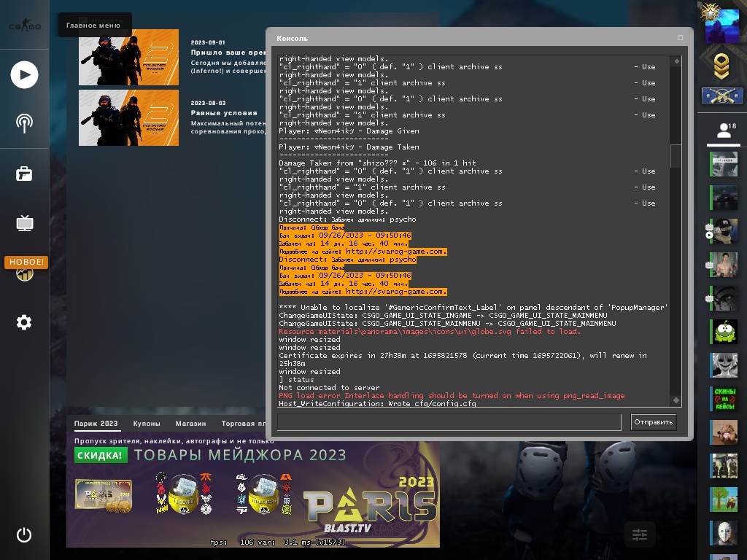Image resolution: width=747 pixels, height=560 pixels.
Task: Select the friend with the dark car avatar
Action: (x=724, y=197)
